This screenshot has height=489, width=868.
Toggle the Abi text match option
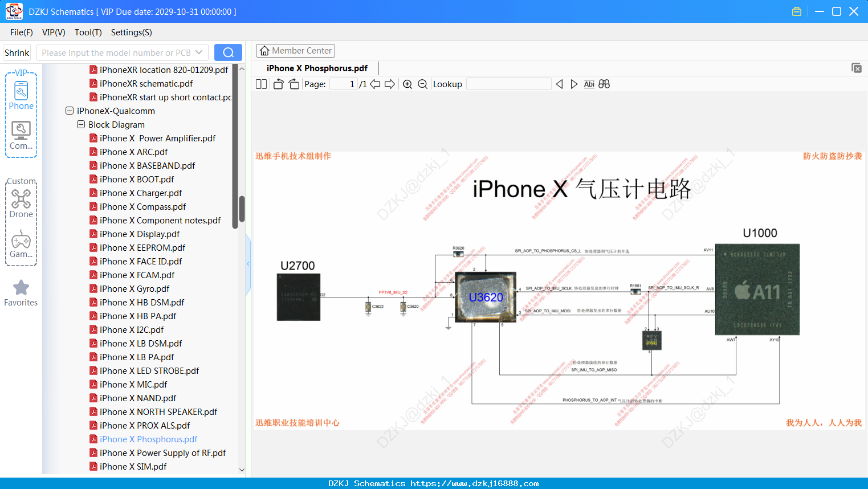tap(589, 84)
